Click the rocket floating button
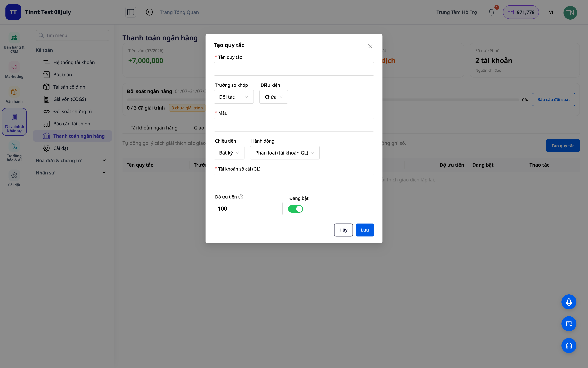This screenshot has width=588, height=368. tap(569, 302)
